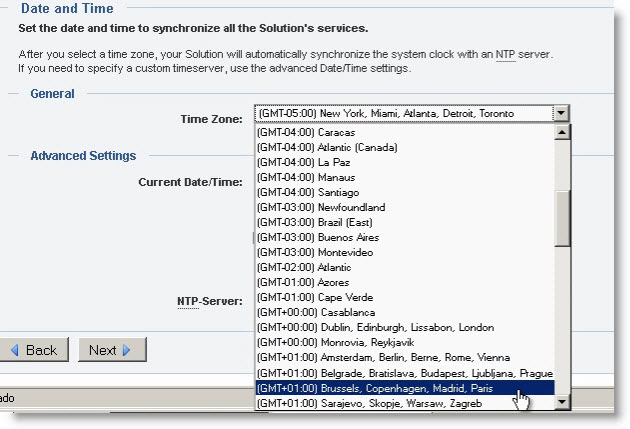Open the Time Zone dropdown arrow

click(x=562, y=114)
